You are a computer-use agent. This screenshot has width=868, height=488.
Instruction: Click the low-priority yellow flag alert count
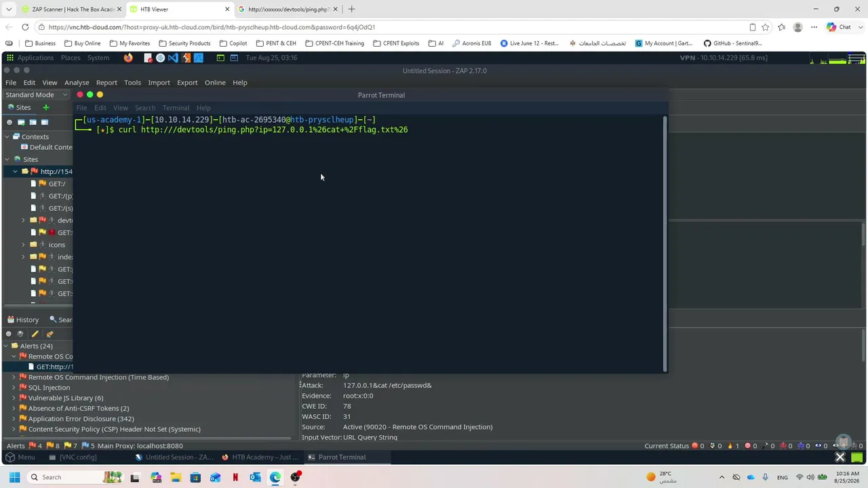[71, 445]
